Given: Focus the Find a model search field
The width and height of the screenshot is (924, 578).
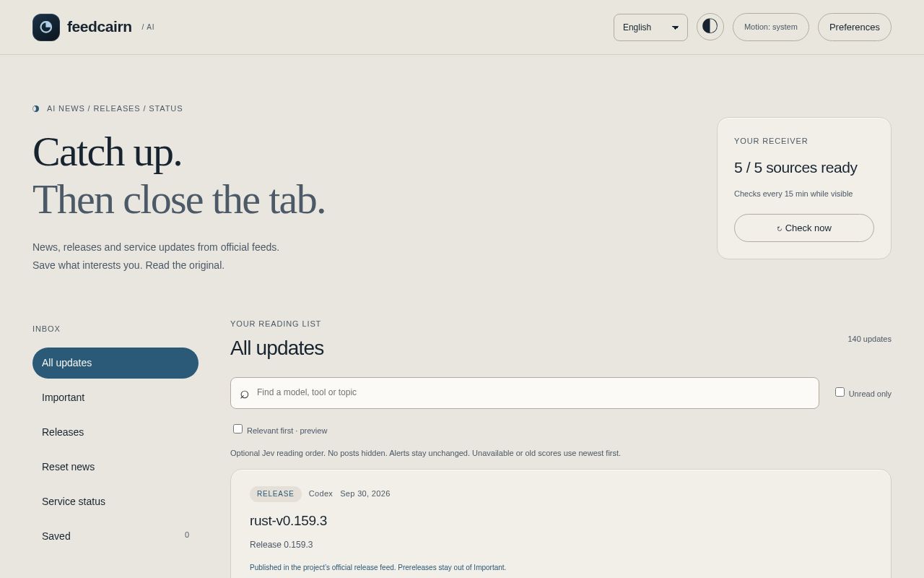Looking at the screenshot, I should pos(525,393).
